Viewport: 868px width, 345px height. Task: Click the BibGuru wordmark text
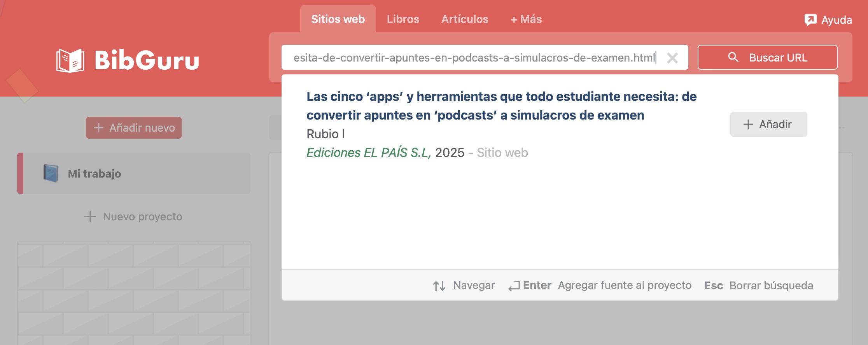click(147, 60)
